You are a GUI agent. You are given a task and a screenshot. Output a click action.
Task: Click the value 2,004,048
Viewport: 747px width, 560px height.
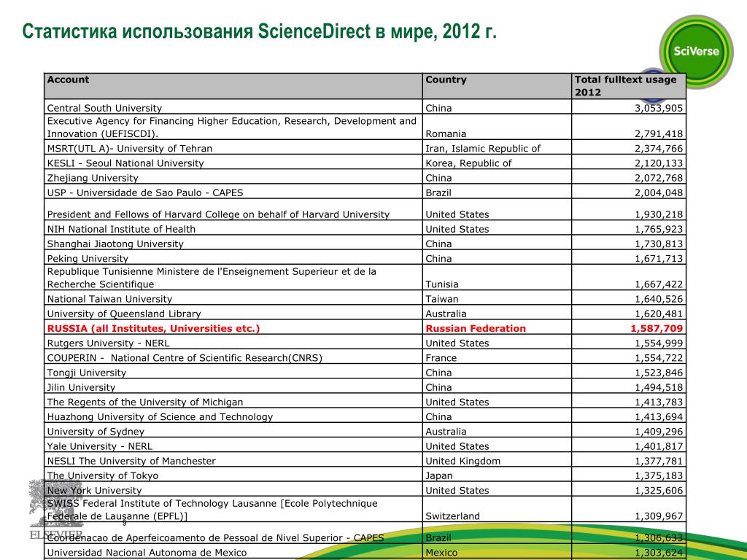[659, 192]
